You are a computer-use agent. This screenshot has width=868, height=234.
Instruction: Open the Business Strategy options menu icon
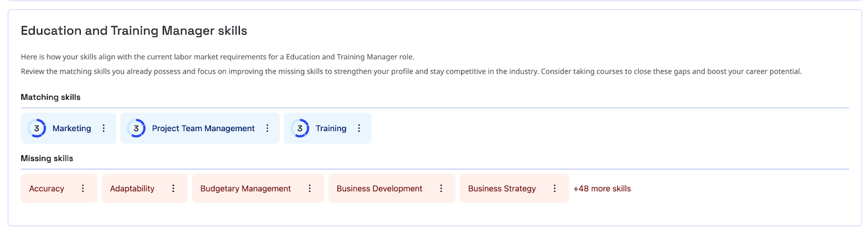point(554,188)
